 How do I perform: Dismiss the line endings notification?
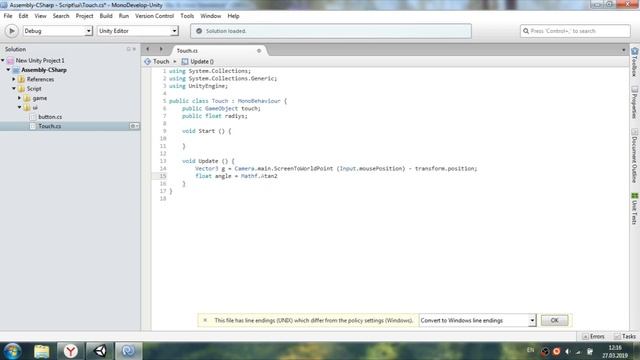(205, 320)
